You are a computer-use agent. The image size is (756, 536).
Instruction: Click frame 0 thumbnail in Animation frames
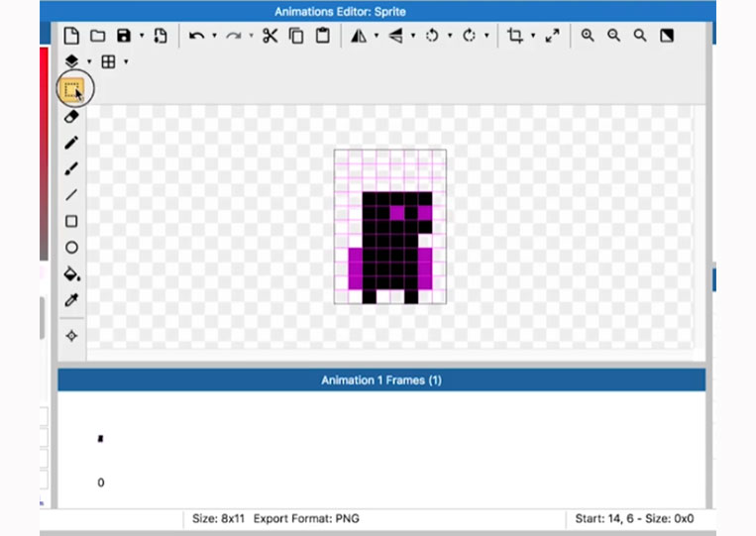click(100, 439)
